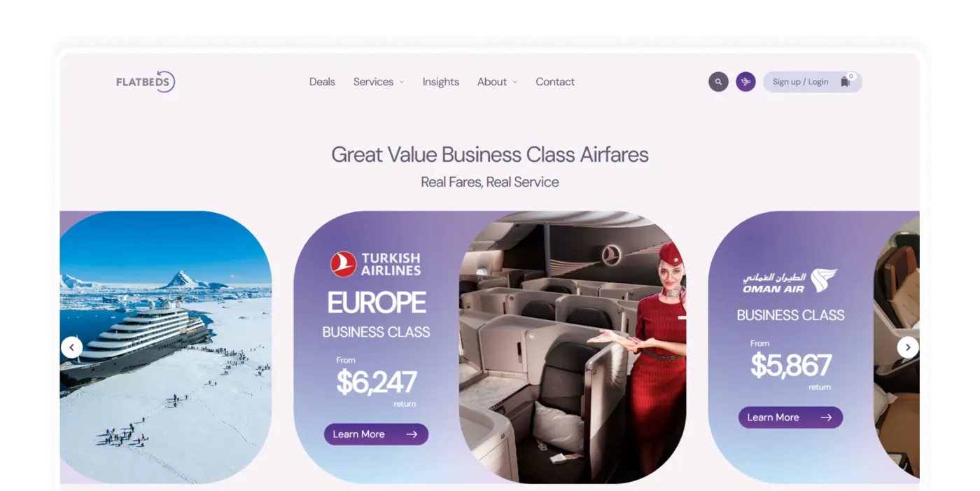Select the Antarctic cruise ship image
The height and width of the screenshot is (491, 980).
pos(166,347)
